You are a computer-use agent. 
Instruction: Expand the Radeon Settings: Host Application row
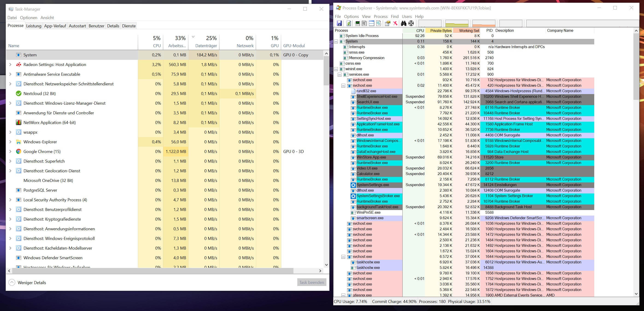10,65
